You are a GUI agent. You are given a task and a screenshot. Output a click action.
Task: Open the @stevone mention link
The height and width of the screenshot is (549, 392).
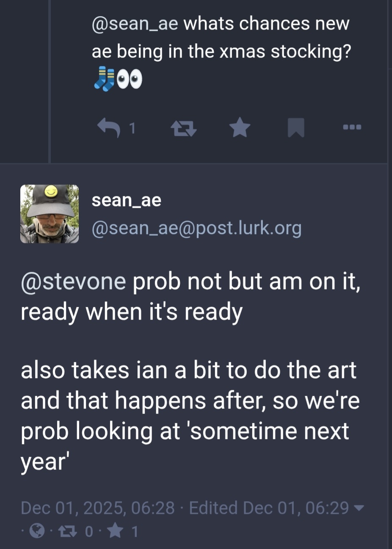pos(73,281)
